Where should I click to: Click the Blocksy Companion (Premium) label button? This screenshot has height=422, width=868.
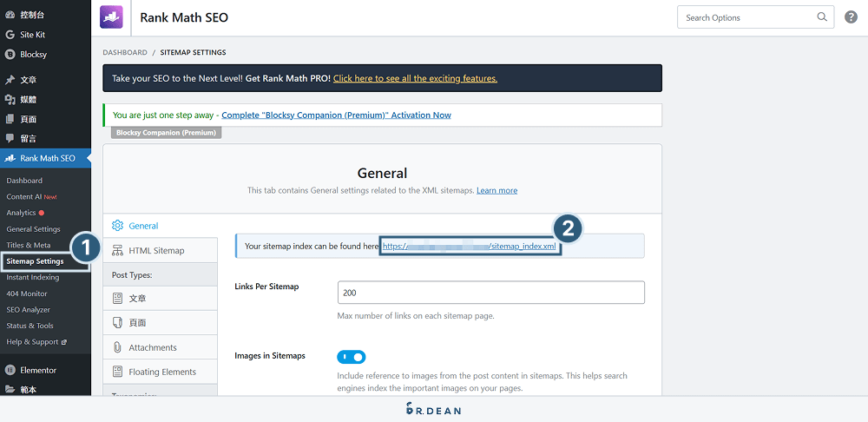click(166, 133)
